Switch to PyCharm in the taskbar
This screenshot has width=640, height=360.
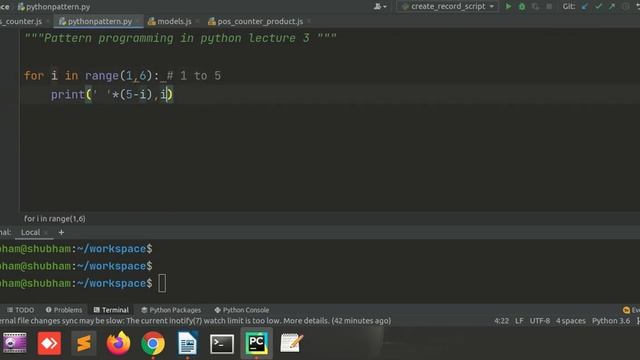click(256, 343)
